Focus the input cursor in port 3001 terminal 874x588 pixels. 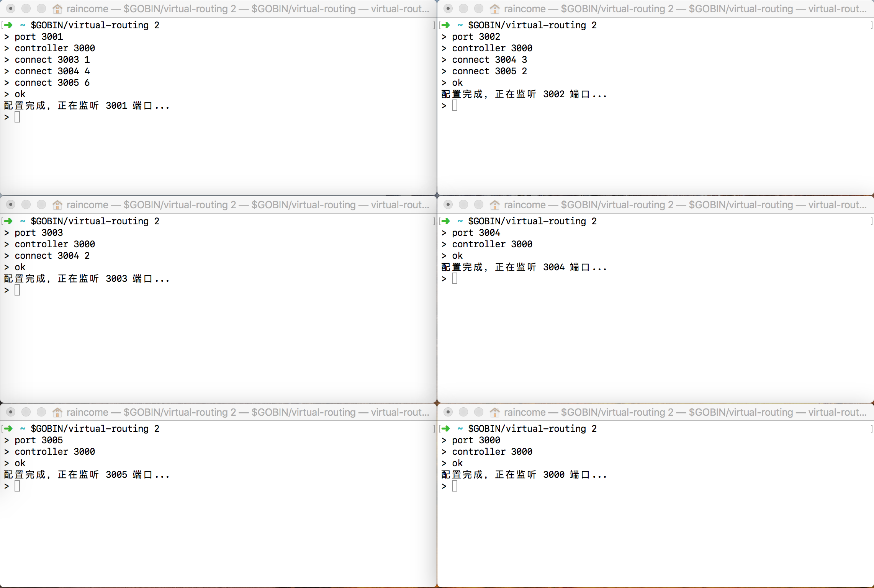[17, 117]
